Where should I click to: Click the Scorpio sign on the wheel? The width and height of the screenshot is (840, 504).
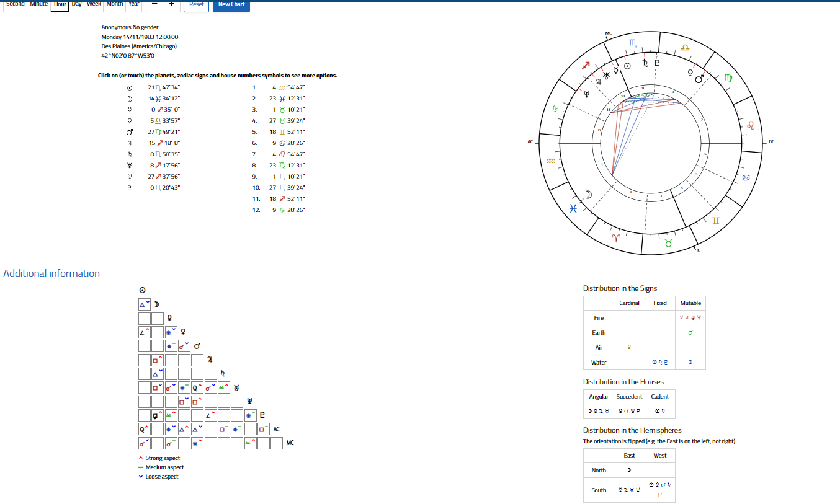coord(632,43)
